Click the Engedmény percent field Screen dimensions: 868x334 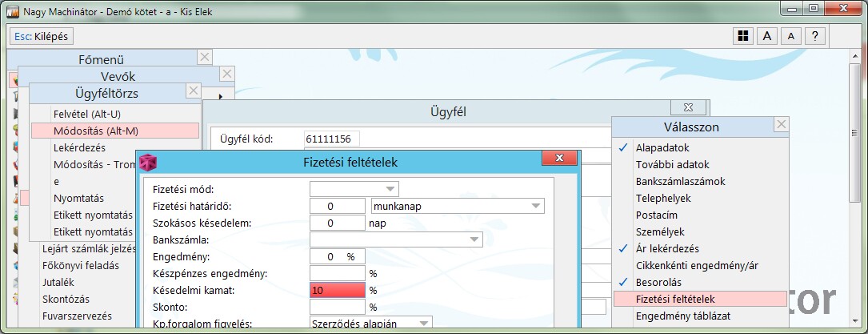pyautogui.click(x=338, y=256)
